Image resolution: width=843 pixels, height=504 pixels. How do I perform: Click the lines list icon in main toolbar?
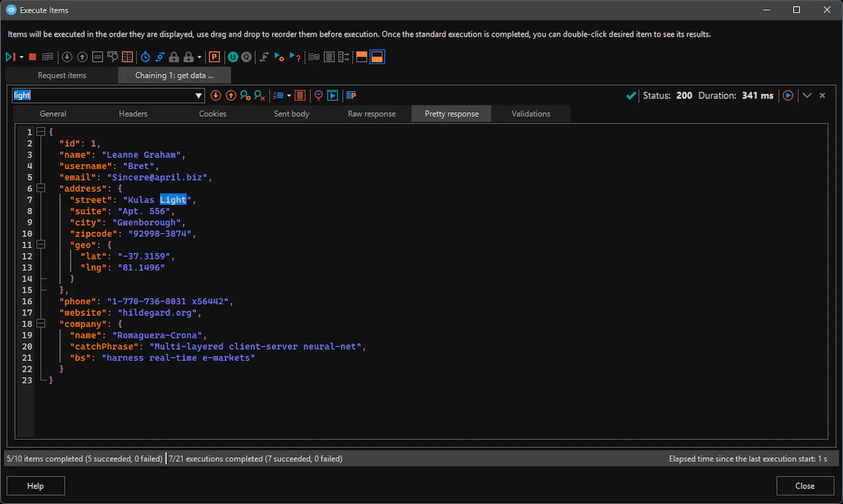pyautogui.click(x=97, y=57)
